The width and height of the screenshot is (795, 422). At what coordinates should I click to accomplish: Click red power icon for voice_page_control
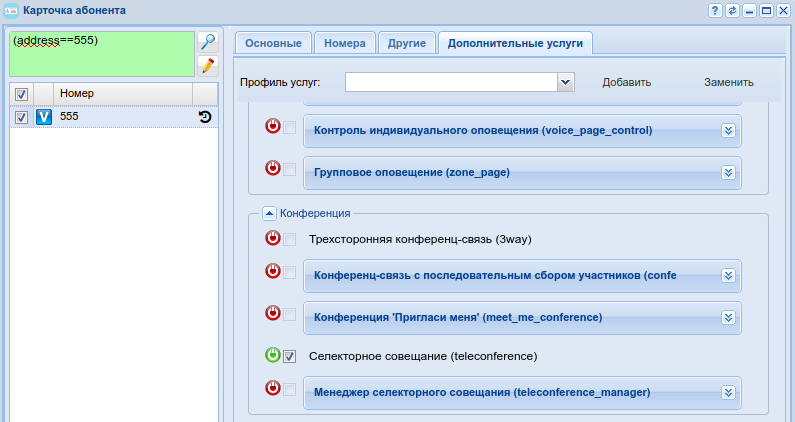(273, 126)
